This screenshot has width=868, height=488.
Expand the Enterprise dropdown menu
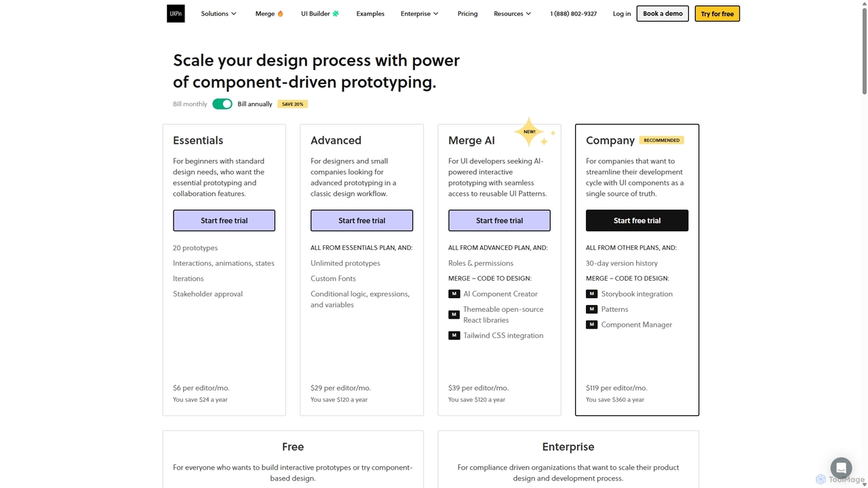pyautogui.click(x=420, y=14)
